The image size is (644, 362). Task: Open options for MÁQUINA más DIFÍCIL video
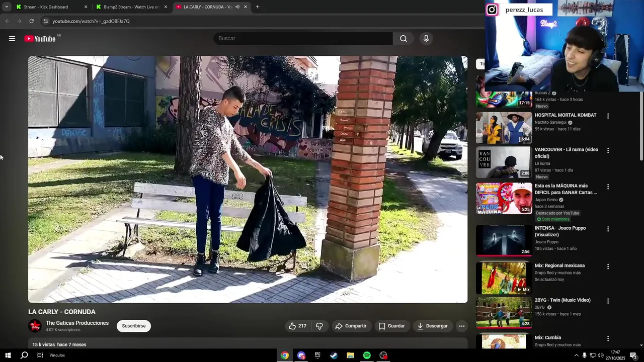pyautogui.click(x=608, y=187)
